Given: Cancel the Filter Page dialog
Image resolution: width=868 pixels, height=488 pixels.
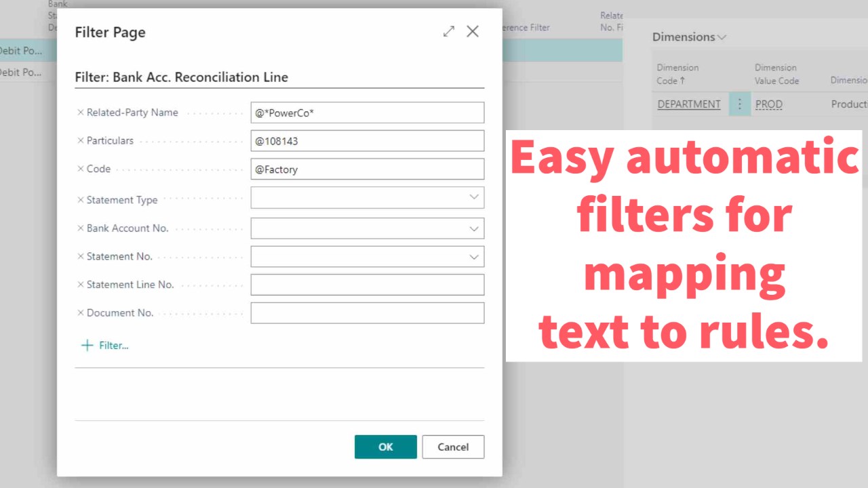Looking at the screenshot, I should (x=453, y=447).
